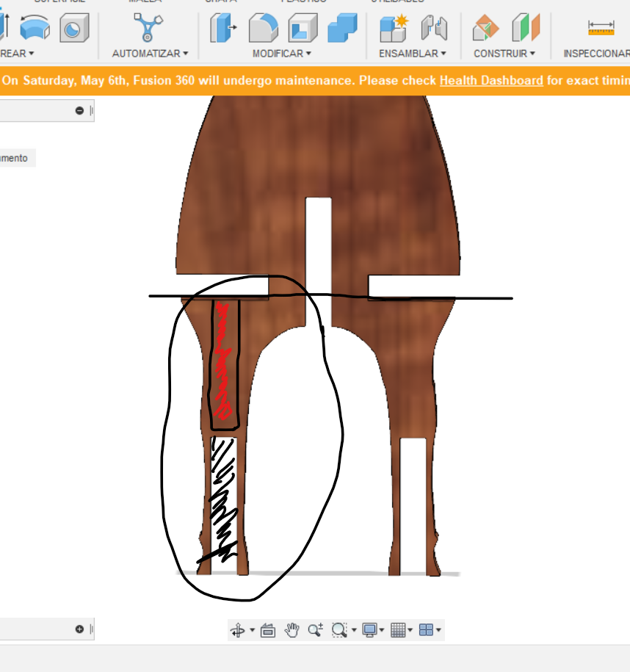Select the Offset Plane icon
Image resolution: width=630 pixels, height=672 pixels.
coord(485,28)
